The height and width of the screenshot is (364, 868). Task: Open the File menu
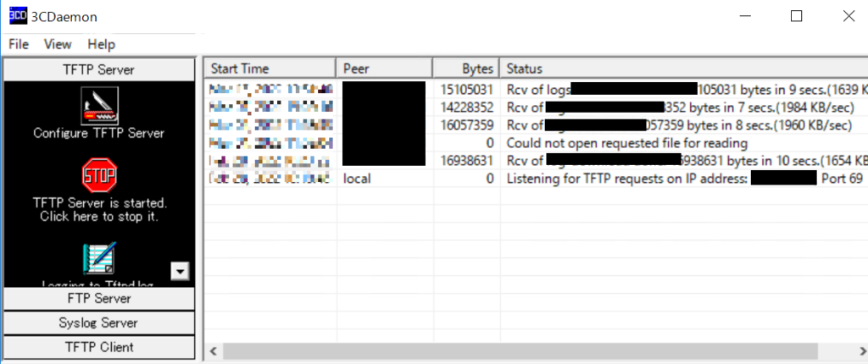19,44
